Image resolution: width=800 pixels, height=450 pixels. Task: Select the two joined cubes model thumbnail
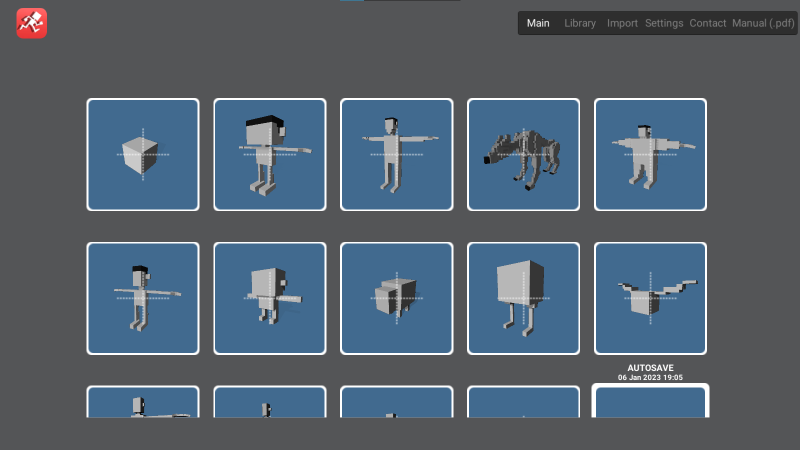coord(396,298)
